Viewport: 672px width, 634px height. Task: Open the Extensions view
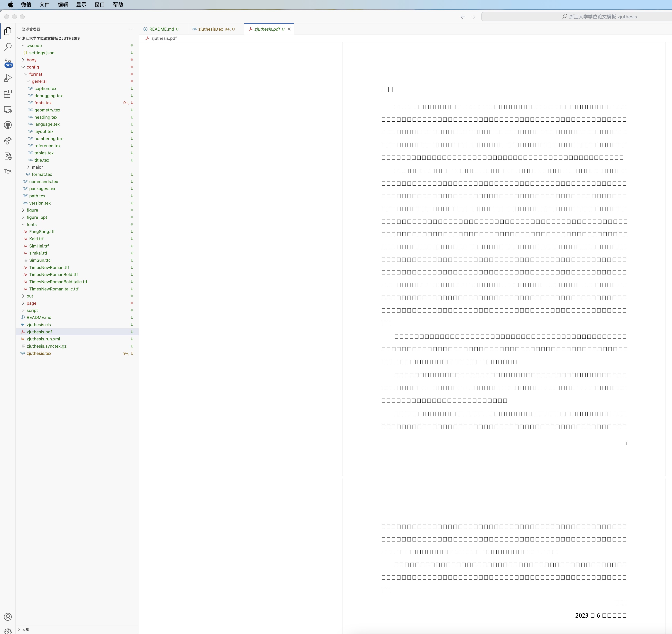tap(8, 94)
